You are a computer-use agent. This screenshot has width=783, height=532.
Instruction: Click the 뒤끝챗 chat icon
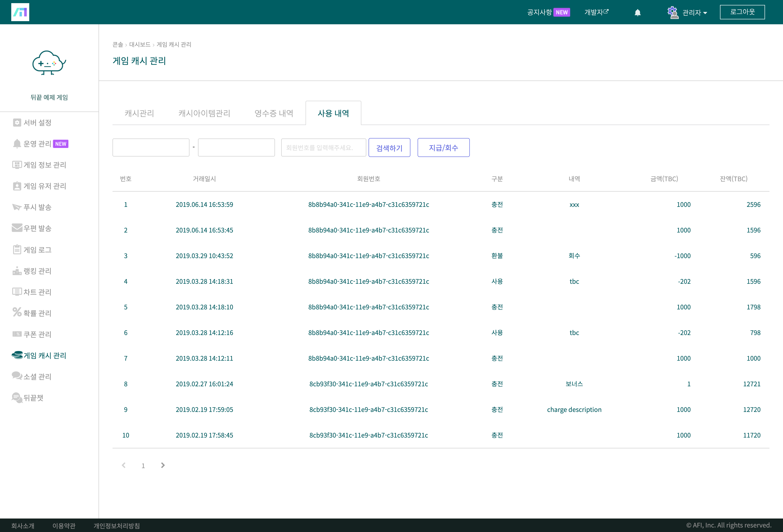pyautogui.click(x=17, y=398)
